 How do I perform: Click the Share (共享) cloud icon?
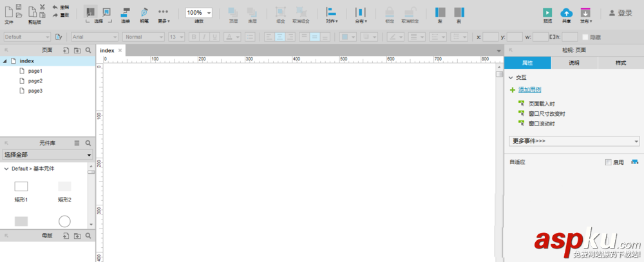[566, 12]
